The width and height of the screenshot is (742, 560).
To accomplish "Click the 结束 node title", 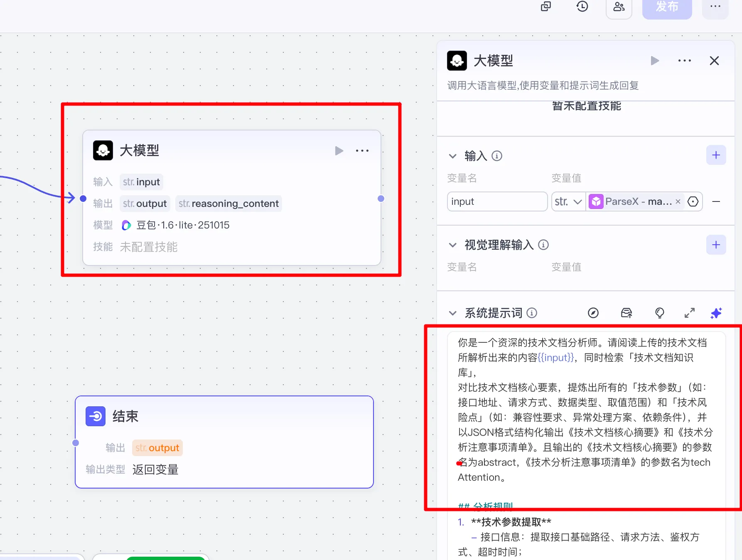I will click(125, 416).
